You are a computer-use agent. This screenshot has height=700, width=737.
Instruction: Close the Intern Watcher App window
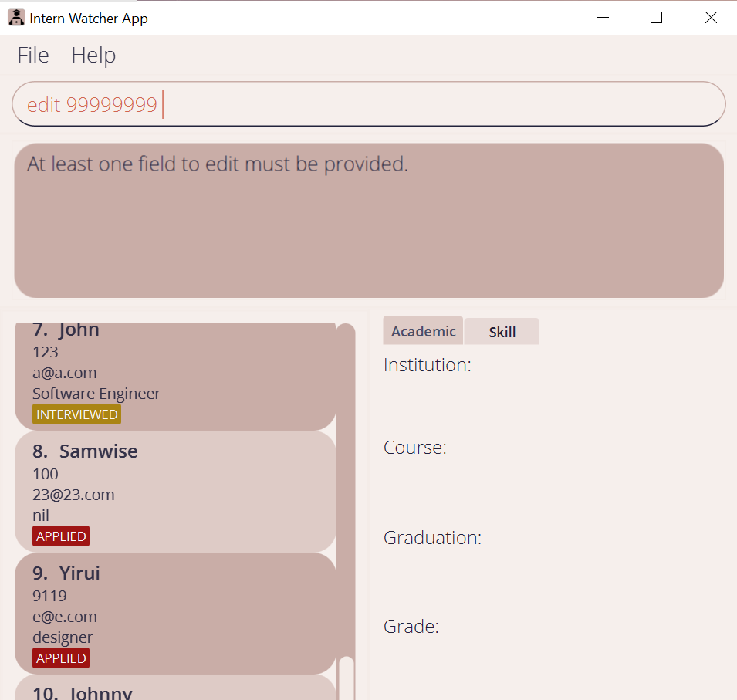click(711, 18)
